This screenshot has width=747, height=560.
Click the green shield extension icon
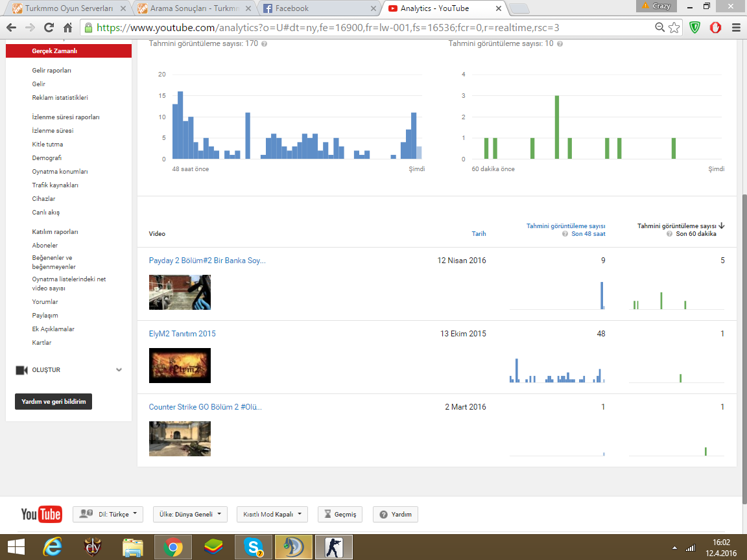pyautogui.click(x=695, y=28)
